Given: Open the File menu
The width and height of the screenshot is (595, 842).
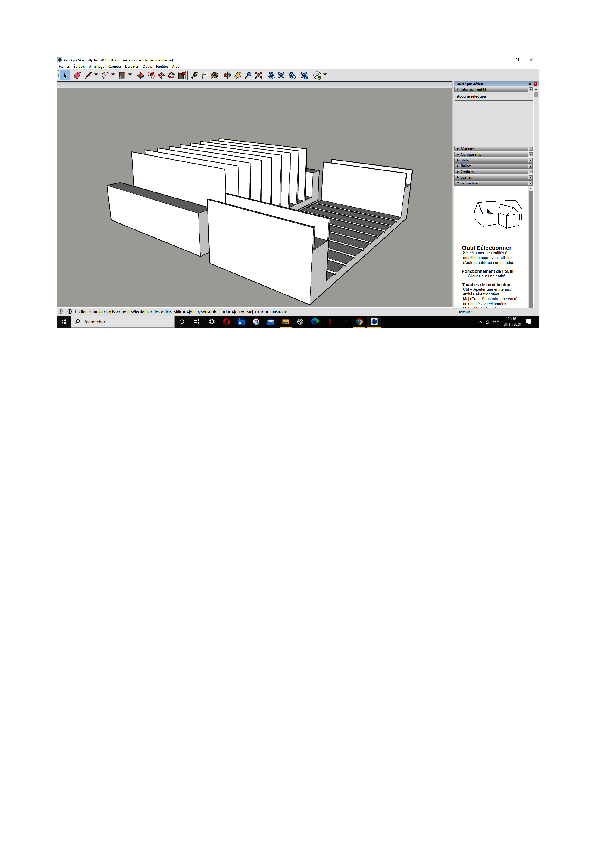Looking at the screenshot, I should tap(63, 67).
